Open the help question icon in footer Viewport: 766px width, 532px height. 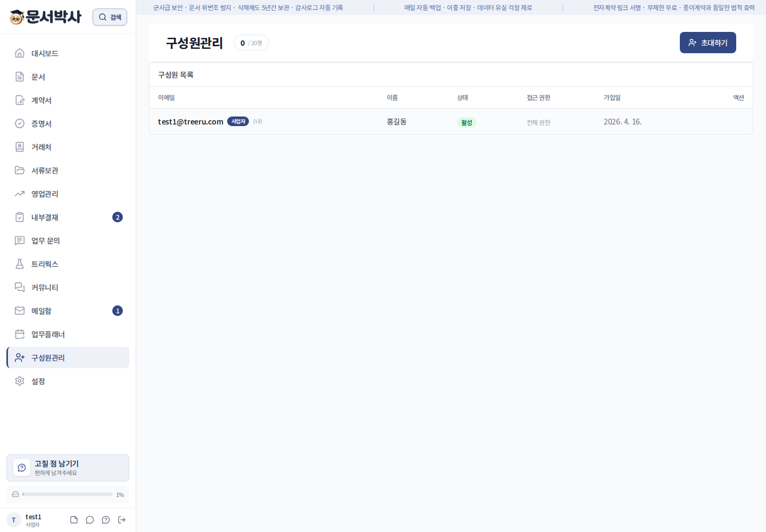coord(106,520)
